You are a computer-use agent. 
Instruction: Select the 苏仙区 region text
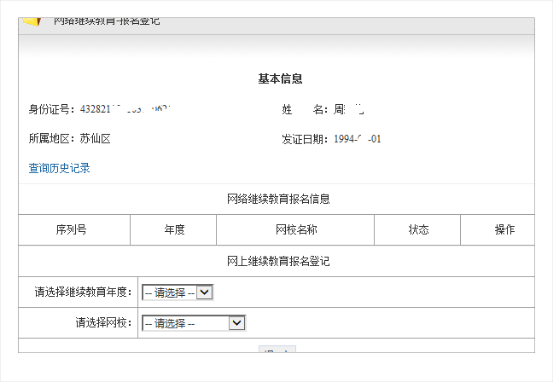point(95,138)
